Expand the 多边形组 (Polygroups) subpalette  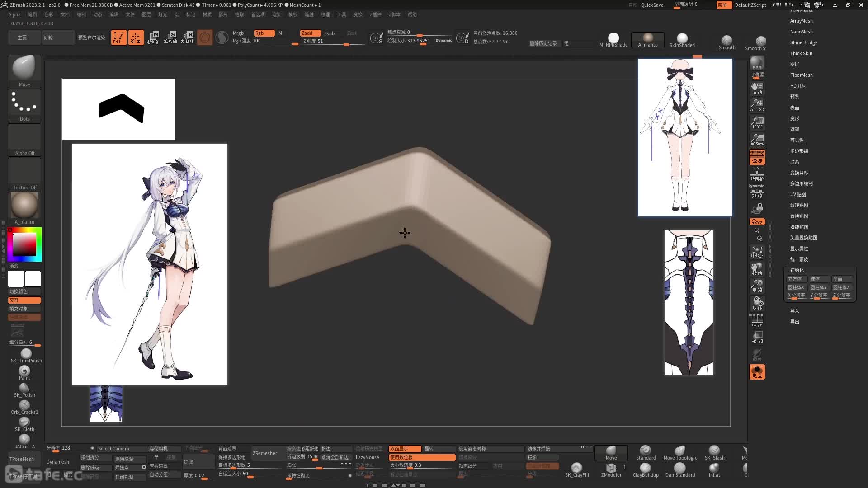[x=799, y=151]
